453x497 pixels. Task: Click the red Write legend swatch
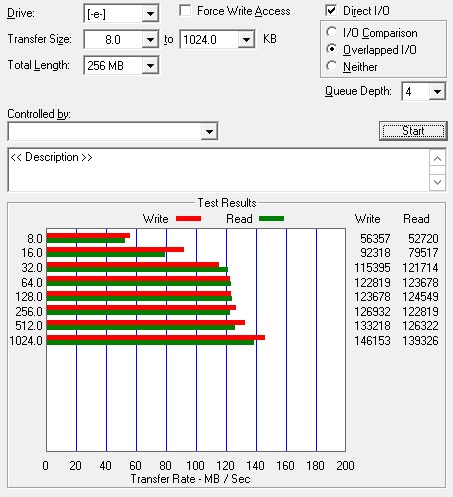coord(189,219)
